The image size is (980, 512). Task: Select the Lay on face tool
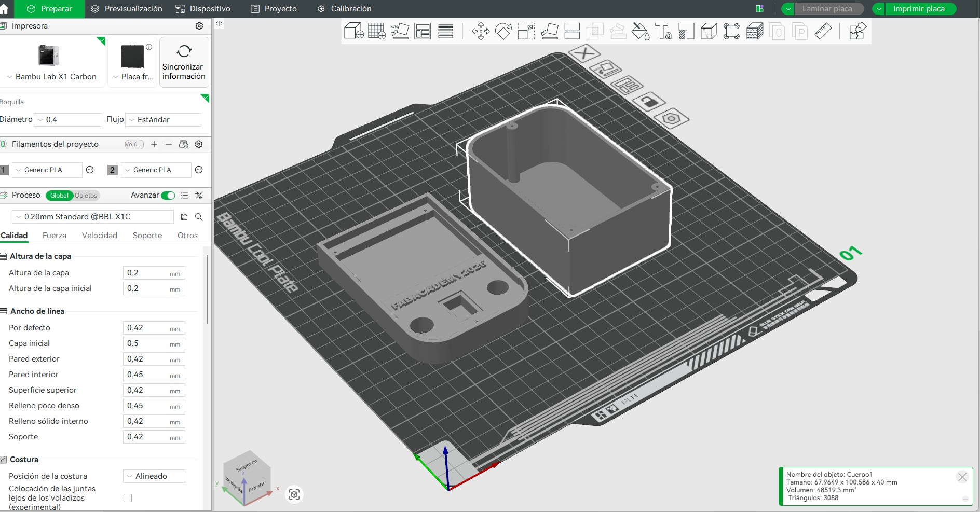point(549,31)
